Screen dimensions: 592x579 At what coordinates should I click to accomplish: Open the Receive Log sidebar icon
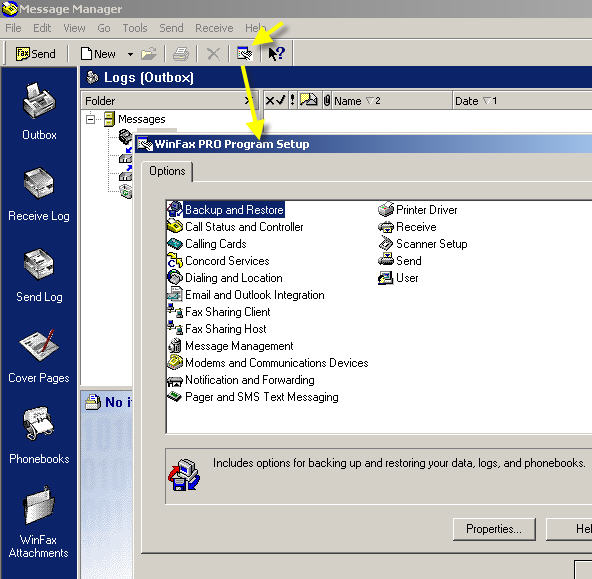pos(39,194)
